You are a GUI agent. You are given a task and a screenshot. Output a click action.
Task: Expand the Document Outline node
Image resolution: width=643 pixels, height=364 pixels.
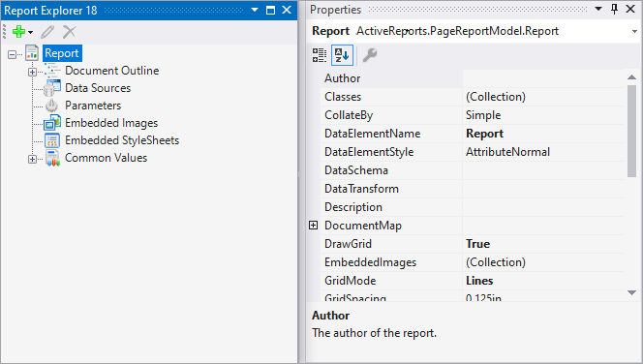click(32, 72)
